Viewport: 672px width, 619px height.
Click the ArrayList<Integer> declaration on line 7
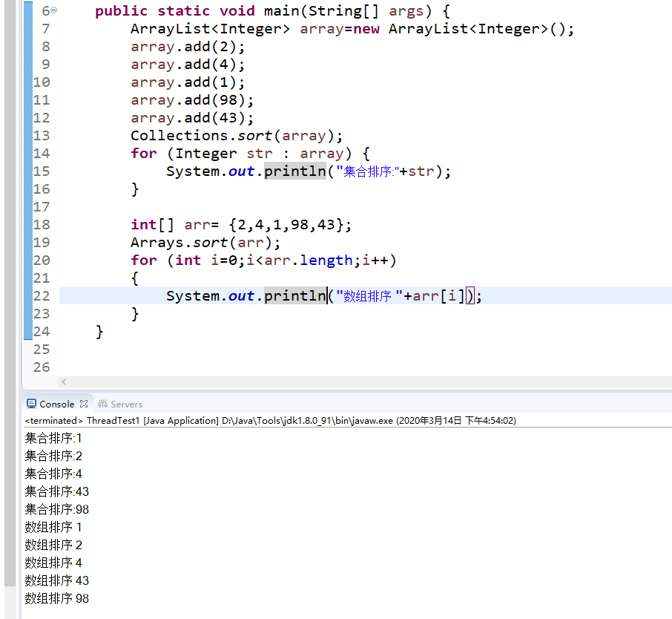352,29
